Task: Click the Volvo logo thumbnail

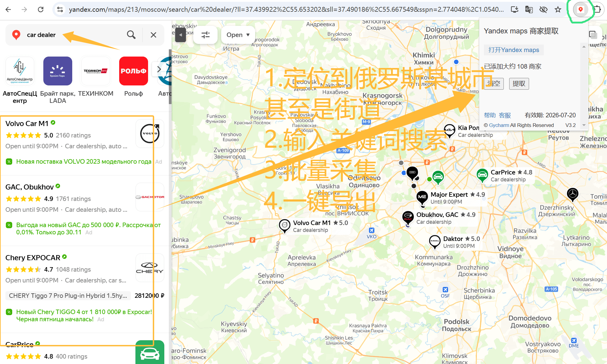Action: click(150, 134)
